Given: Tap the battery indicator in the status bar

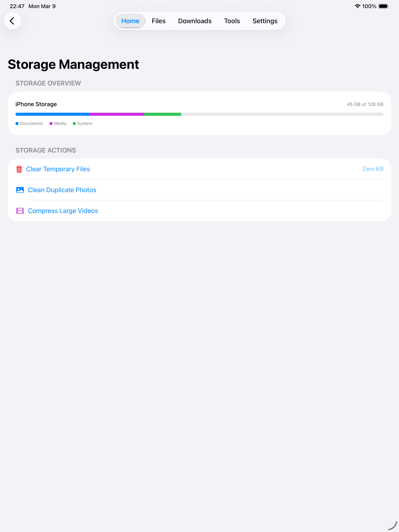Looking at the screenshot, I should click(383, 6).
